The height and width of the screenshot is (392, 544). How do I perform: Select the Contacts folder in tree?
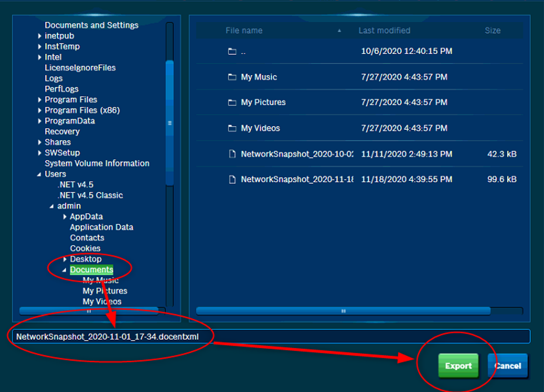(x=87, y=238)
